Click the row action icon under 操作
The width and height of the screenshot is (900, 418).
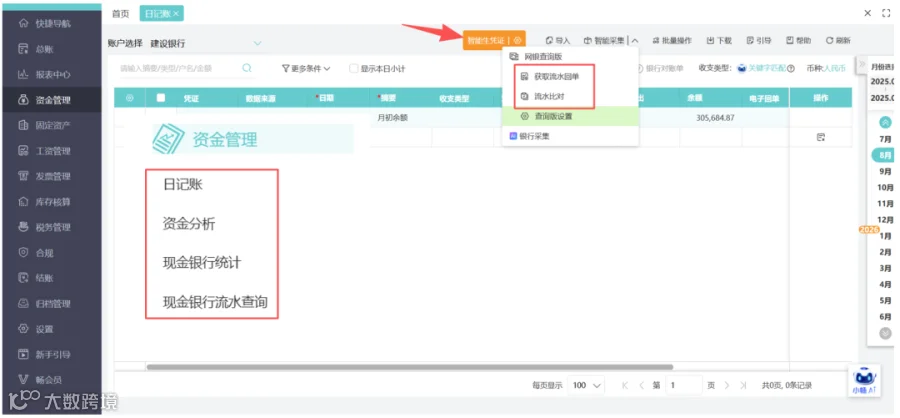point(821,137)
